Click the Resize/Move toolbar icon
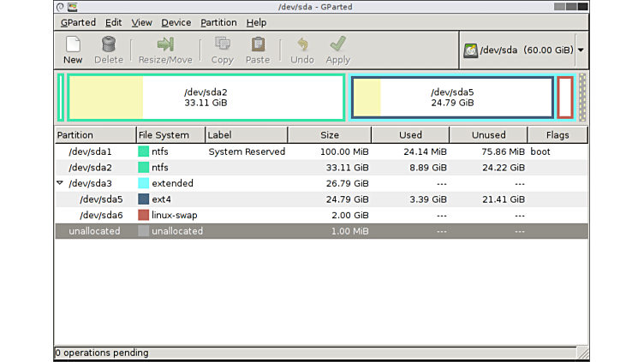The height and width of the screenshot is (362, 644). (x=165, y=45)
